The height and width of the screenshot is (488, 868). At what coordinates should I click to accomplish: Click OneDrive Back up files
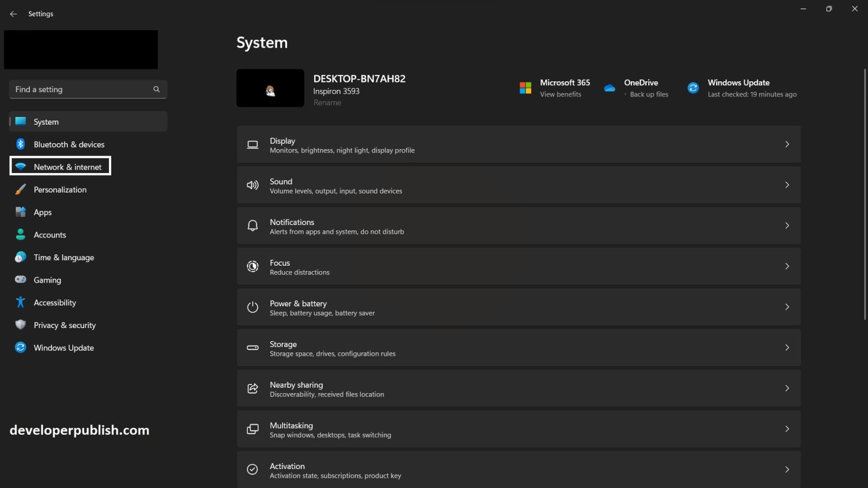(649, 94)
